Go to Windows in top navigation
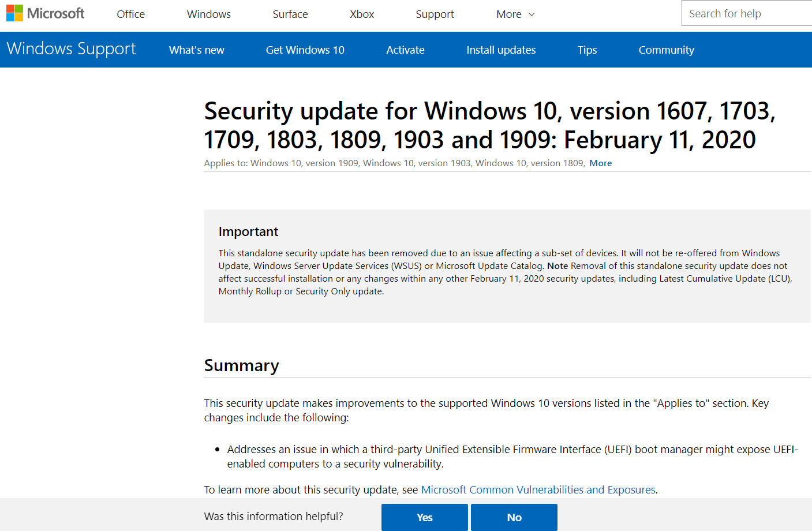 (209, 14)
